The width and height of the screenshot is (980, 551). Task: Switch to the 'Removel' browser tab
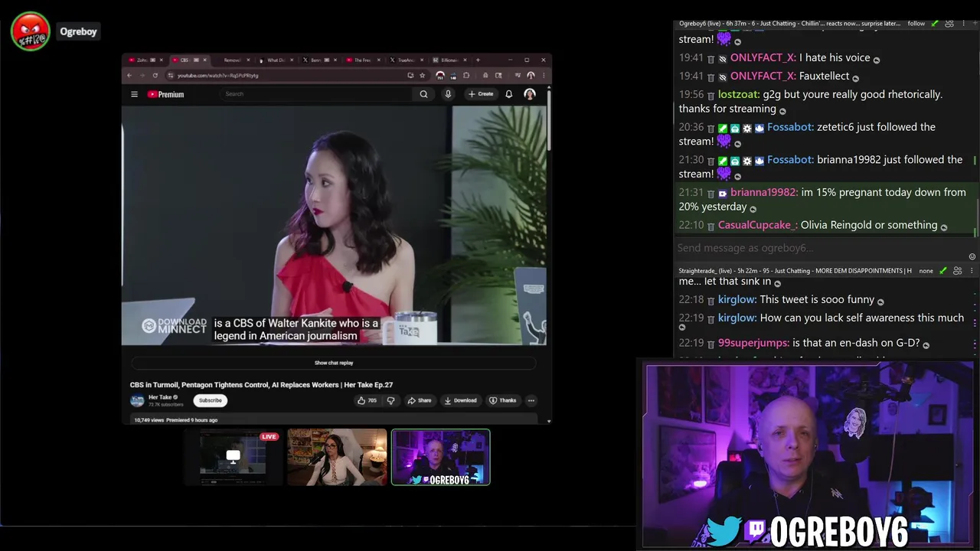[233, 60]
